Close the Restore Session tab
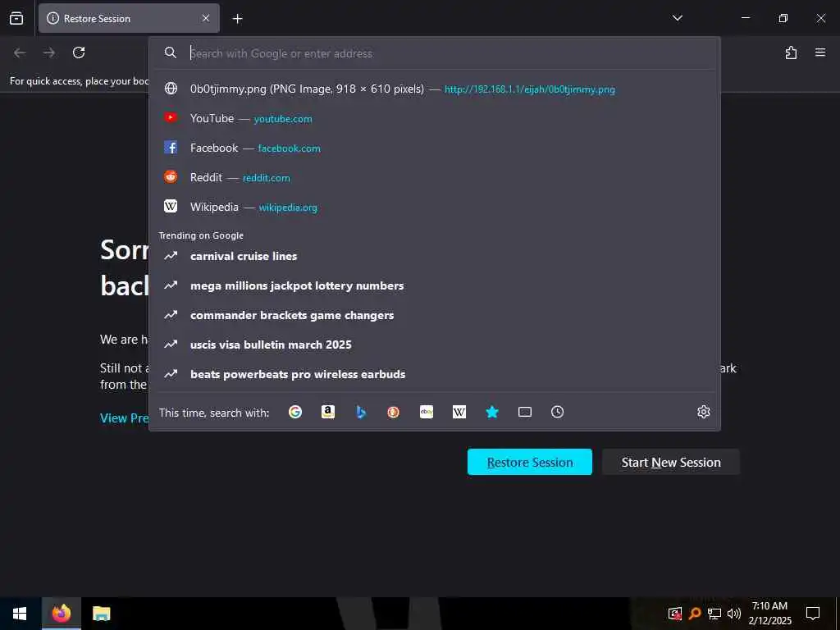The height and width of the screenshot is (630, 840). (x=206, y=18)
